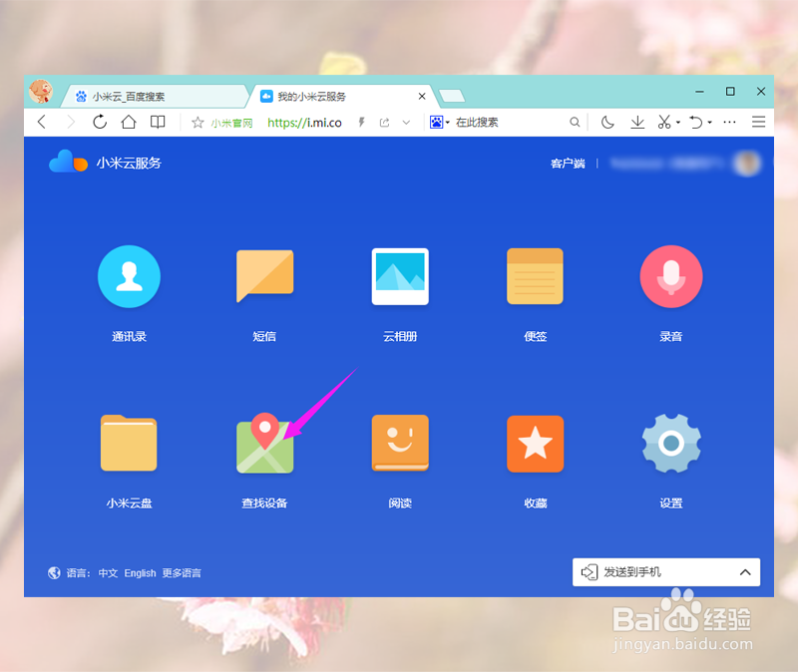The image size is (798, 672).
Task: Open the 录音 recordings microphone icon
Action: (x=670, y=276)
